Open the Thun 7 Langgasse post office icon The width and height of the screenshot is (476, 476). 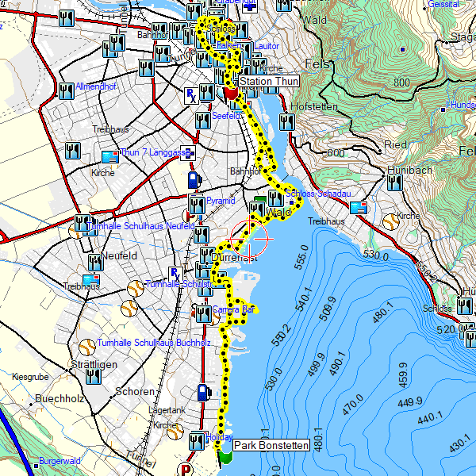pos(110,156)
